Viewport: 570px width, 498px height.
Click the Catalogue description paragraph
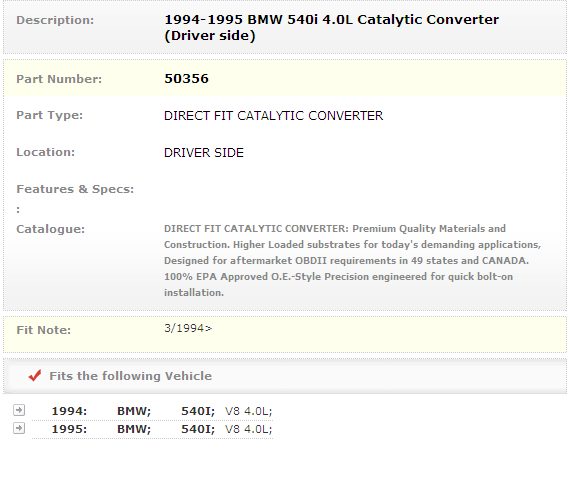(x=352, y=261)
